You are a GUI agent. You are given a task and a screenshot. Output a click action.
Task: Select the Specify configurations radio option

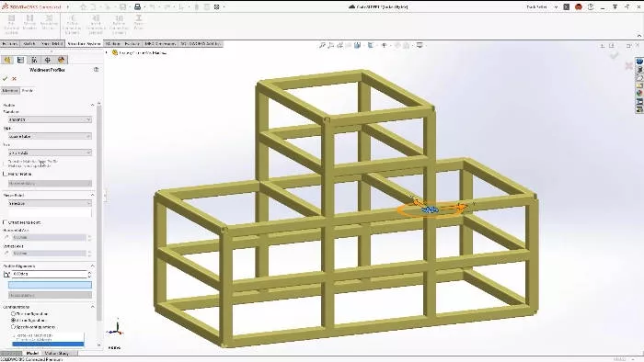point(14,327)
